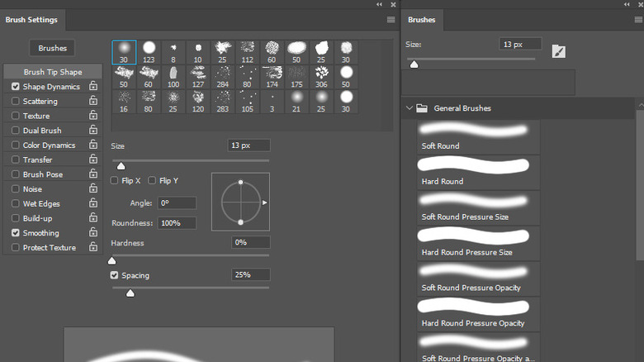This screenshot has width=644, height=362.
Task: Click the lock icon beside Smoothing
Action: (93, 234)
